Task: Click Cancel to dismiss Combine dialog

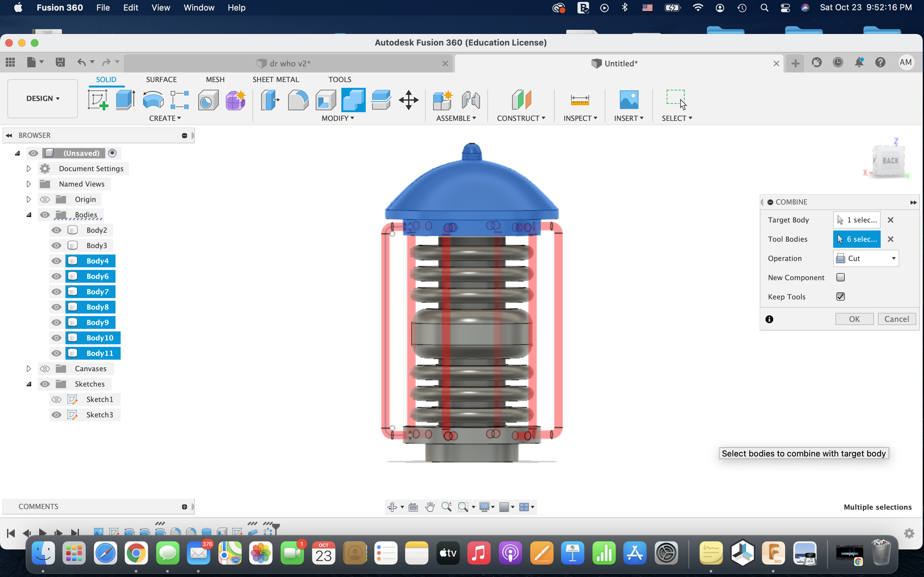Action: pos(897,319)
